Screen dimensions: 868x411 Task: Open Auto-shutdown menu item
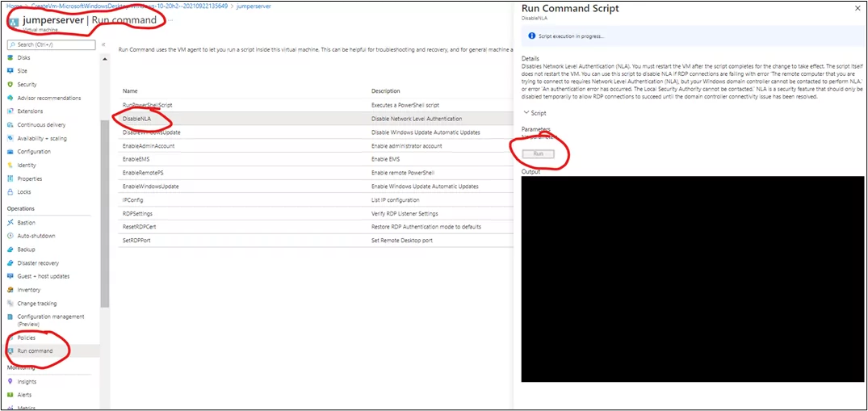36,236
